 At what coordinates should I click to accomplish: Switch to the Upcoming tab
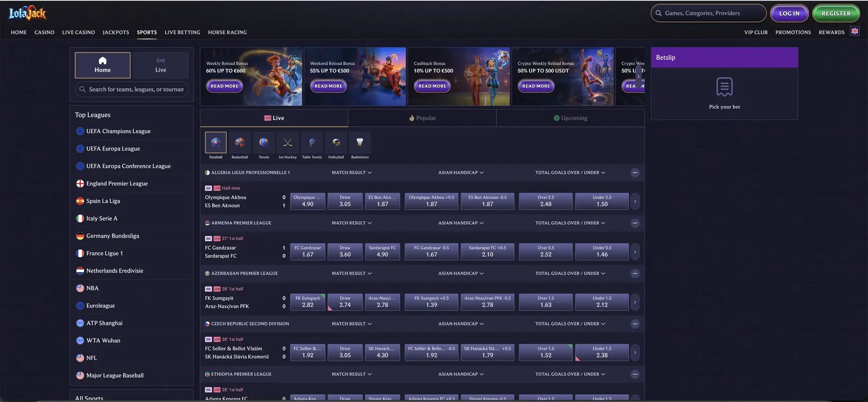[x=571, y=118]
